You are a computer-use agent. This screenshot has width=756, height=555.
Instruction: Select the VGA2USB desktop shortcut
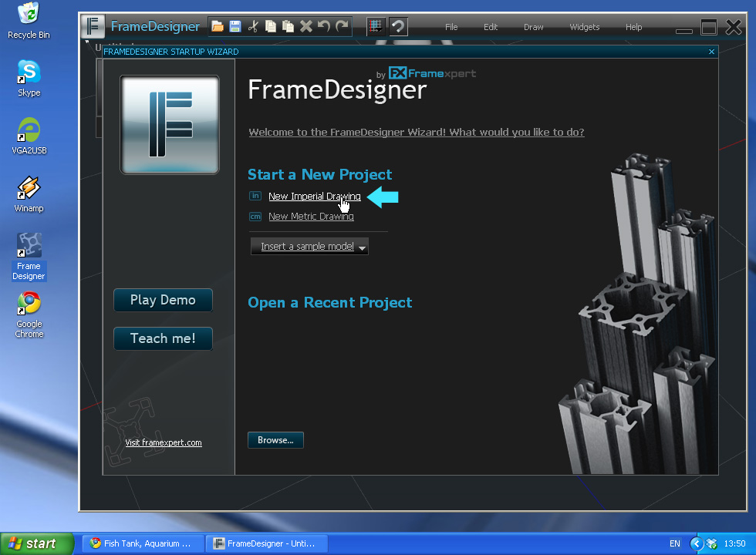(x=29, y=136)
